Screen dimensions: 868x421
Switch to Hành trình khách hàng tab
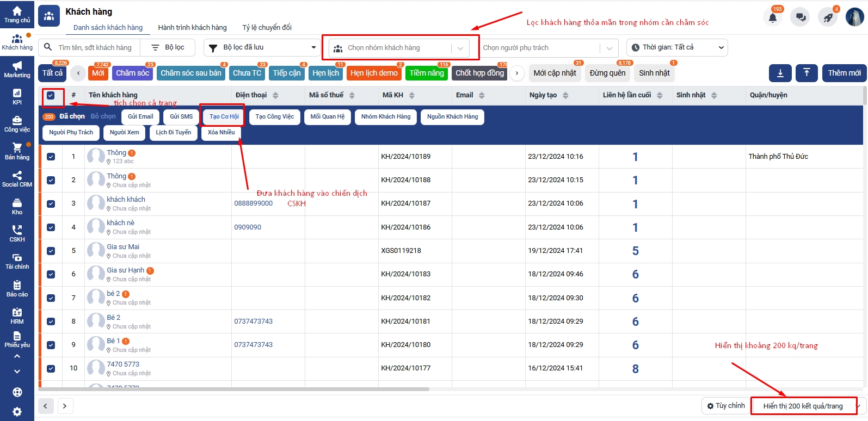[x=192, y=27]
